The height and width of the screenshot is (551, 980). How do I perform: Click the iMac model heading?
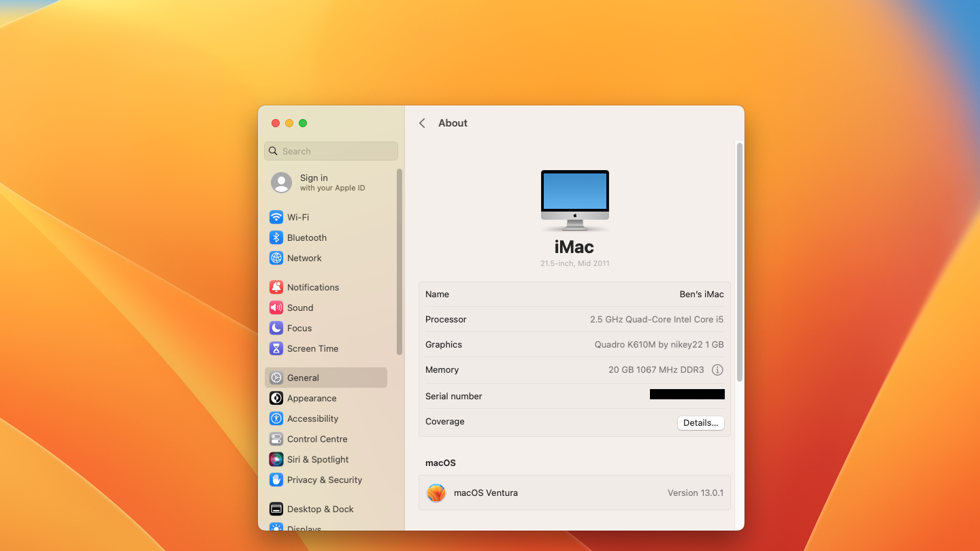click(x=574, y=246)
